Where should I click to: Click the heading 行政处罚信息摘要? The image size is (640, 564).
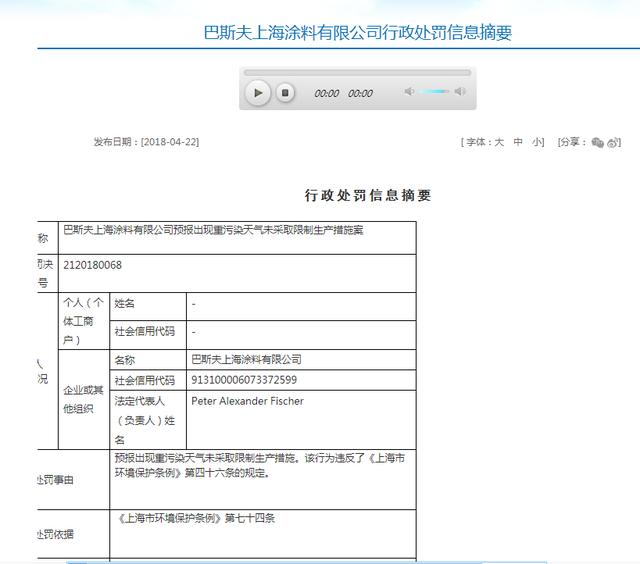368,195
